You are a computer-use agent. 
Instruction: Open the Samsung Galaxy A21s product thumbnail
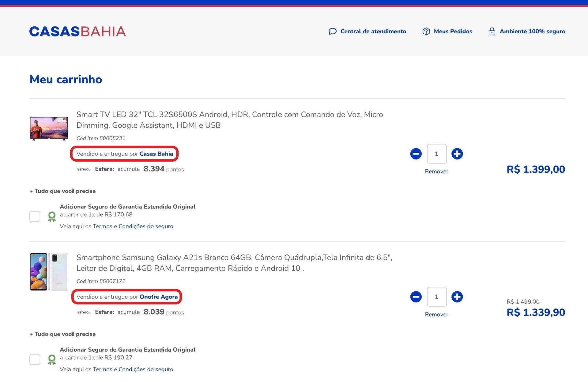(x=49, y=272)
